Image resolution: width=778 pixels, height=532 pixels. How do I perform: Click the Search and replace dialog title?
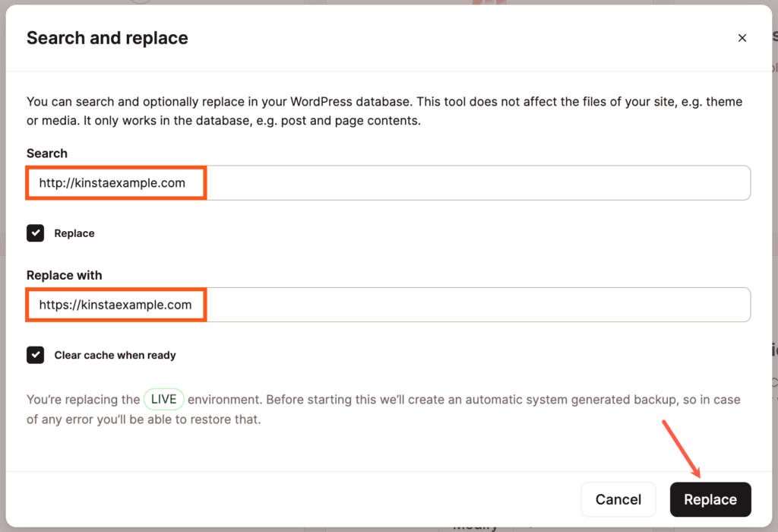(107, 38)
